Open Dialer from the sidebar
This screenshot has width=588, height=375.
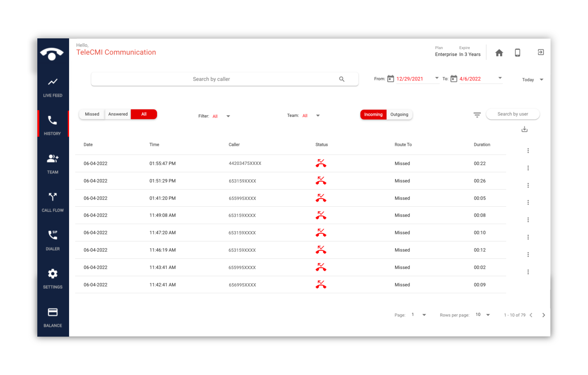pos(53,240)
